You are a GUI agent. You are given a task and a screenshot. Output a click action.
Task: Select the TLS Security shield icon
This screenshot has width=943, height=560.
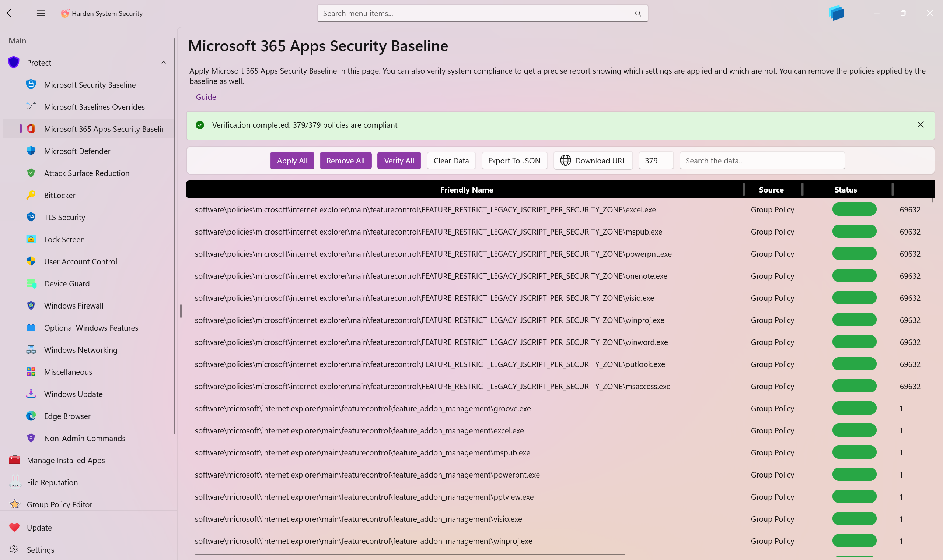coord(31,217)
